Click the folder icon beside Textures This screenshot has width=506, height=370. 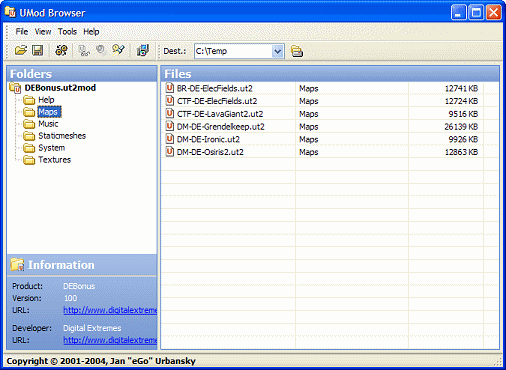tap(29, 160)
